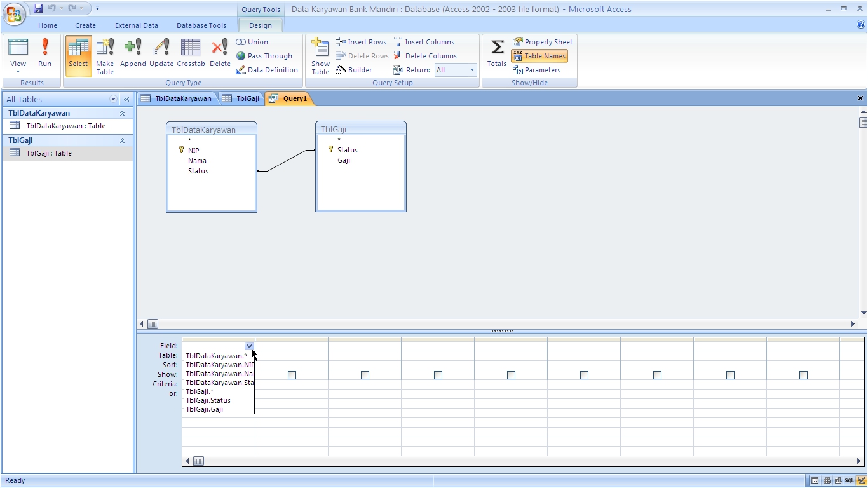Screen dimensions: 868x488
Task: Open the Property Sheet
Action: 543,42
